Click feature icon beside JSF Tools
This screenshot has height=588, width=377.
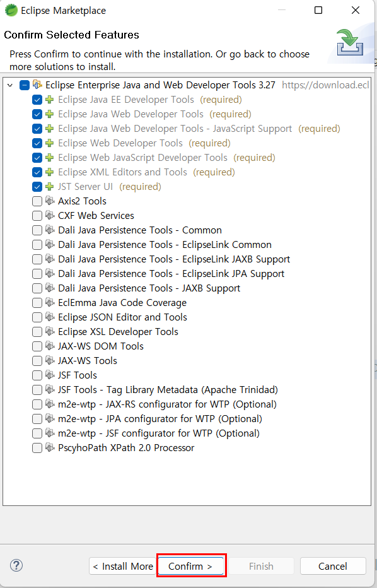(50, 375)
